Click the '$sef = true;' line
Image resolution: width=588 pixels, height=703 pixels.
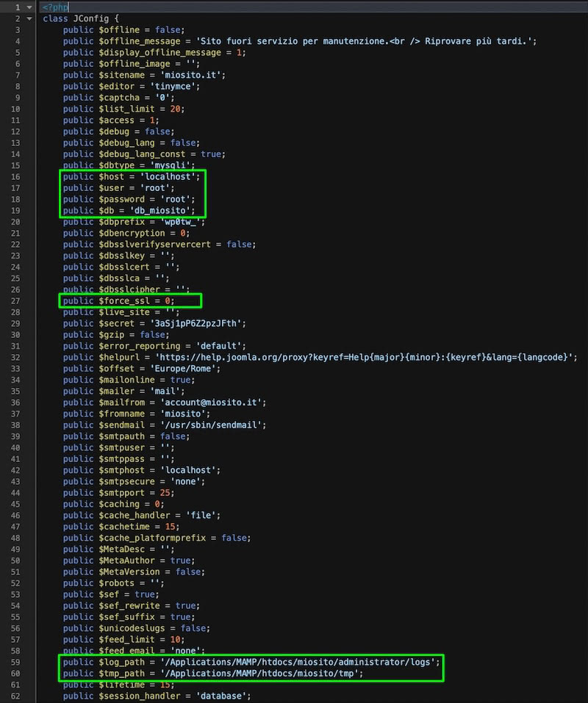pos(111,594)
